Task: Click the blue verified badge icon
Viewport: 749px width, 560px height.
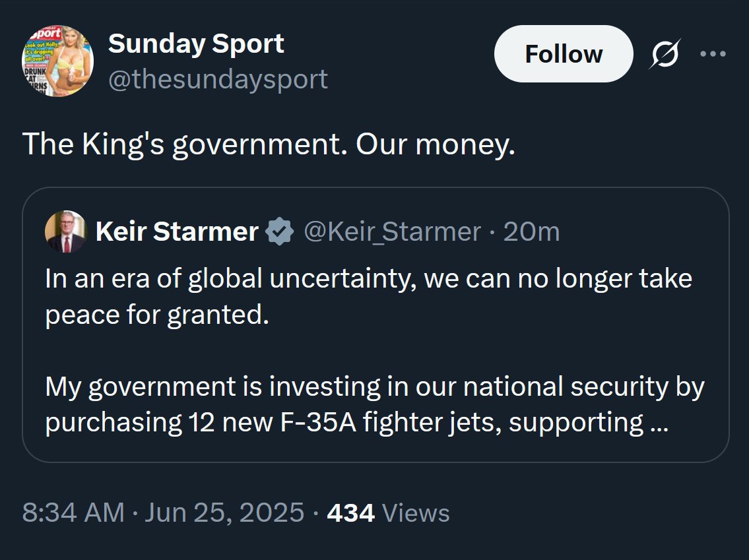Action: (x=280, y=232)
